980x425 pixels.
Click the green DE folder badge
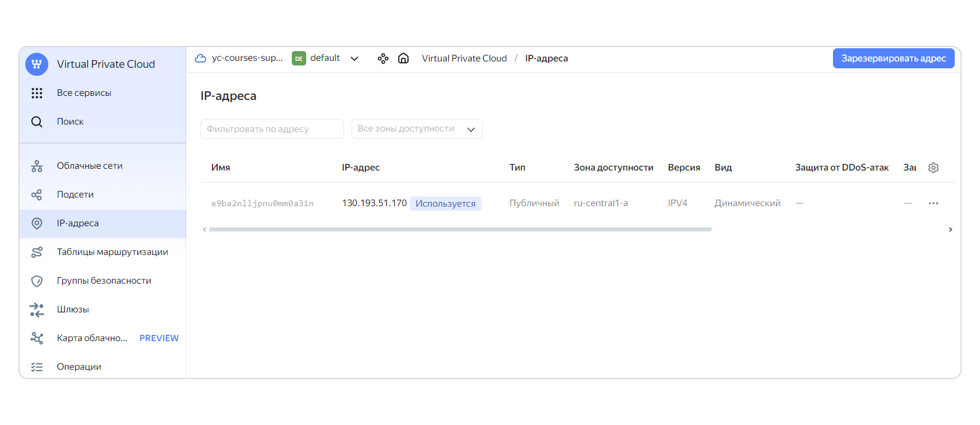click(299, 59)
